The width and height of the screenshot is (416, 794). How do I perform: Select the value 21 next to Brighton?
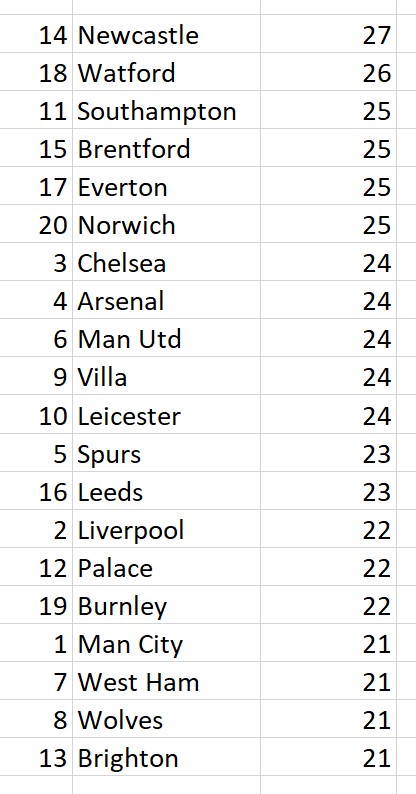point(377,758)
